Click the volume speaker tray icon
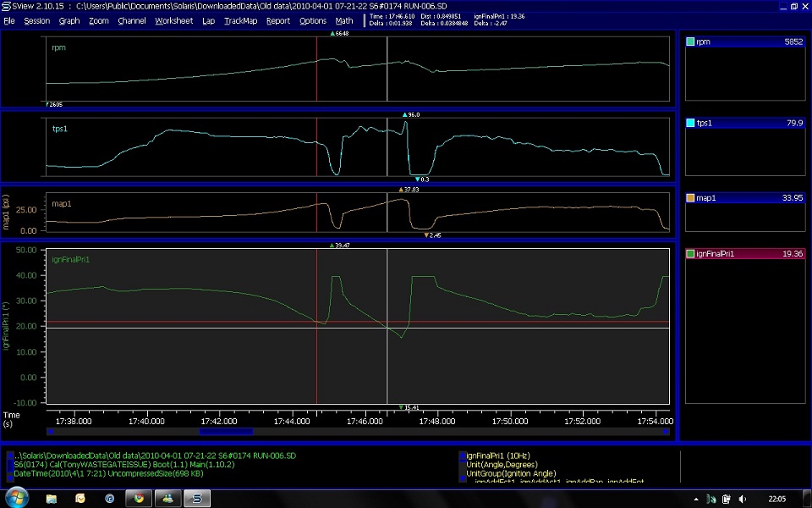The height and width of the screenshot is (508, 812). coord(742,500)
